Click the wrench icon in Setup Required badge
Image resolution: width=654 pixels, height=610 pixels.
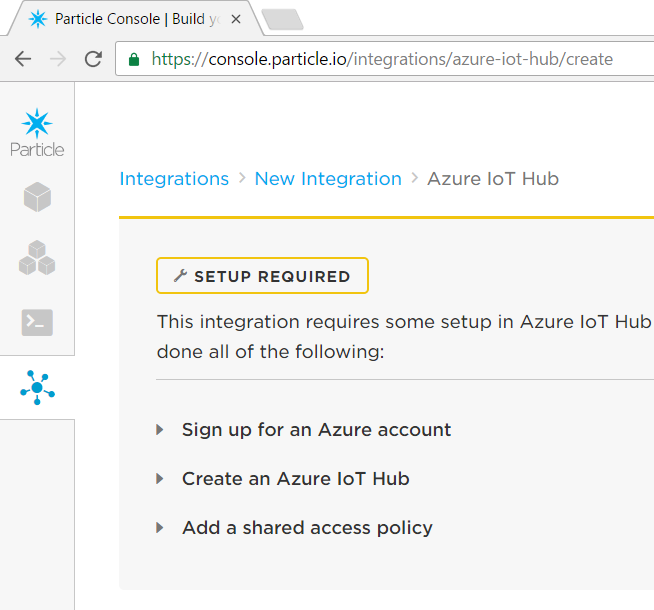(x=180, y=276)
